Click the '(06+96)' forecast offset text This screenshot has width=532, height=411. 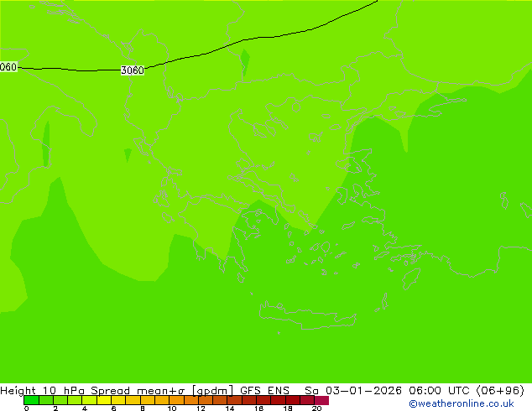click(500, 391)
